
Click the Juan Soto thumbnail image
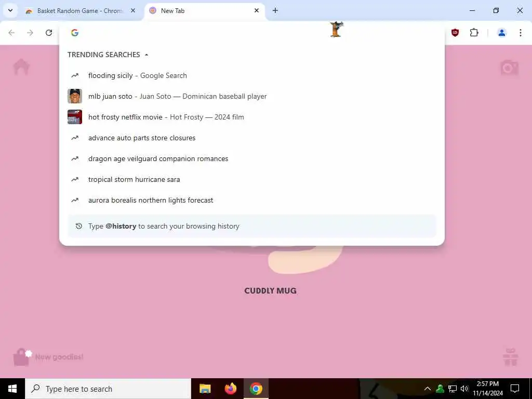75,96
